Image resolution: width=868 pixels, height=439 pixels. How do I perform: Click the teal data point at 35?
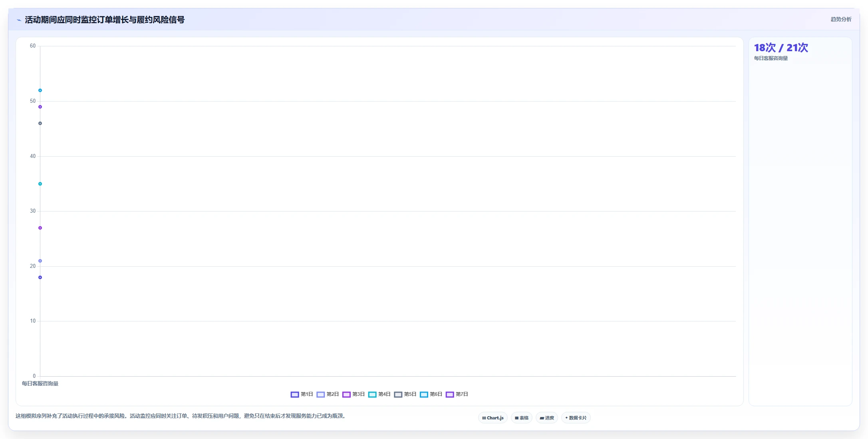point(40,184)
